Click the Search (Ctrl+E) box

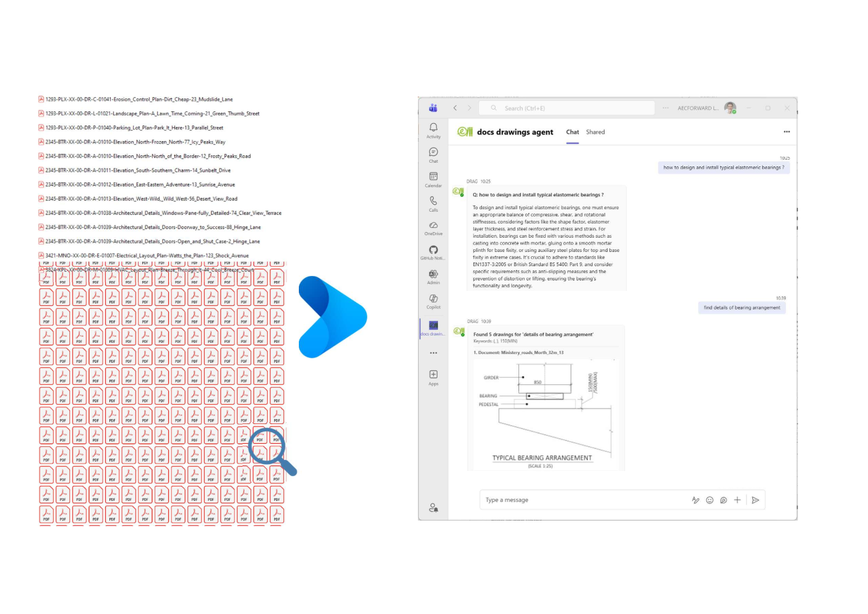567,108
